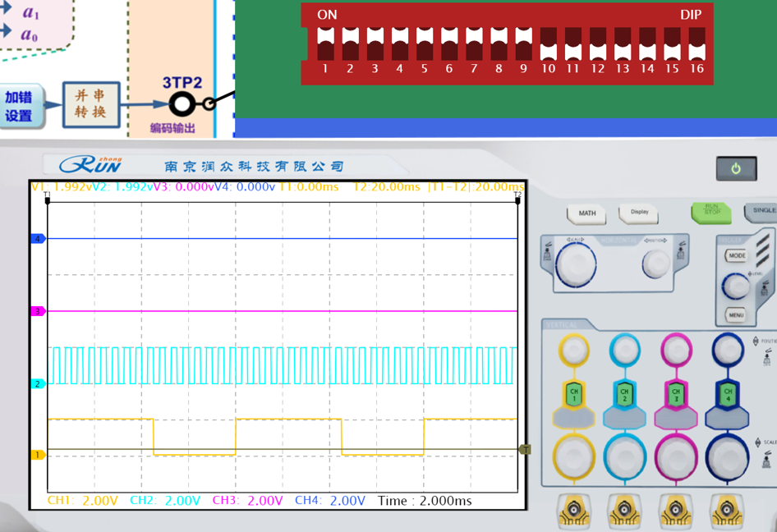Click the blue channel 4 ground marker
777x532 pixels.
(37, 239)
